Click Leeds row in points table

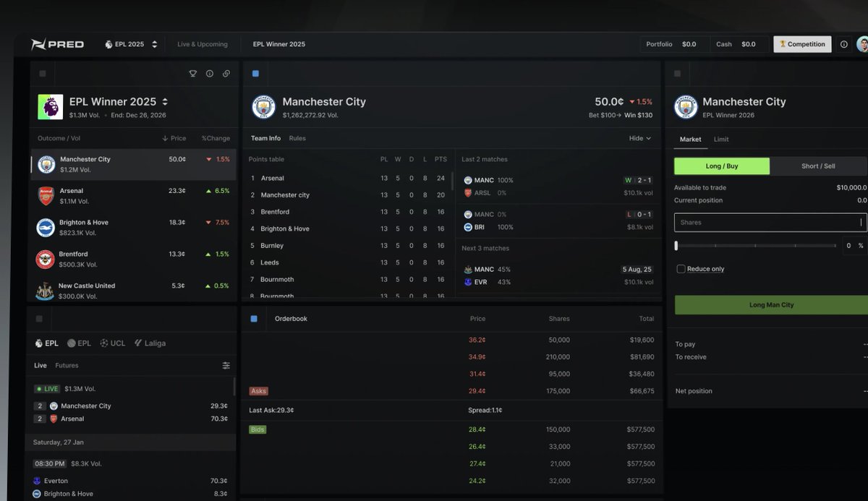tap(349, 262)
